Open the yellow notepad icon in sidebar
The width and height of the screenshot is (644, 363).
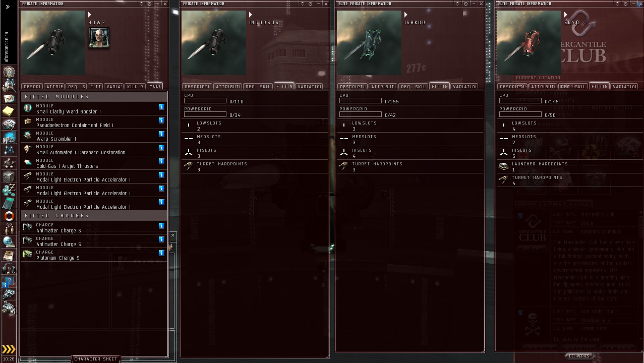9,111
